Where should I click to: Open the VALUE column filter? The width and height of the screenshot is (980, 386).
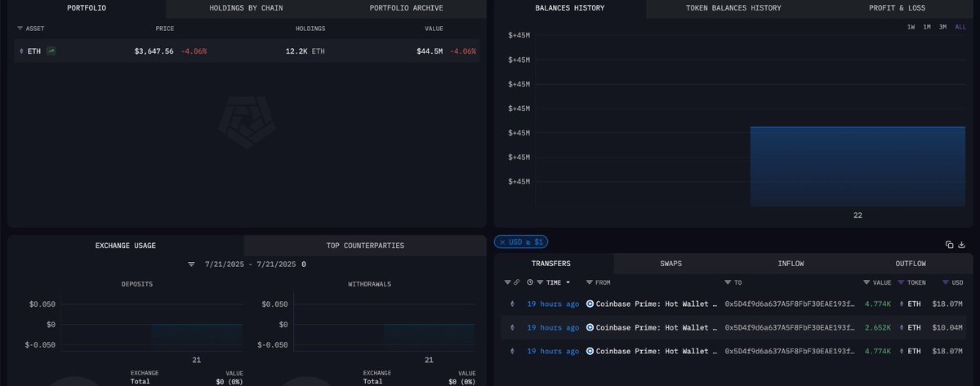[x=866, y=282]
